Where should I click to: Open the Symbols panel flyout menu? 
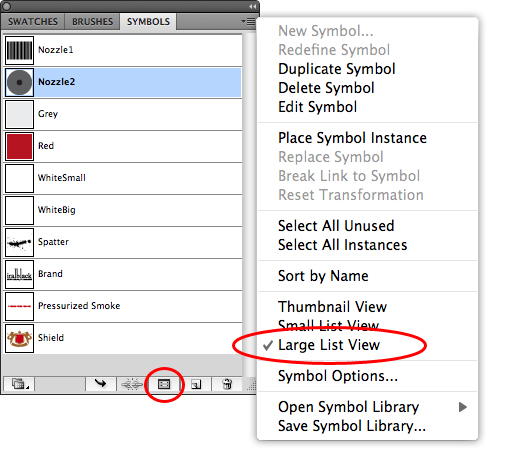[x=248, y=22]
